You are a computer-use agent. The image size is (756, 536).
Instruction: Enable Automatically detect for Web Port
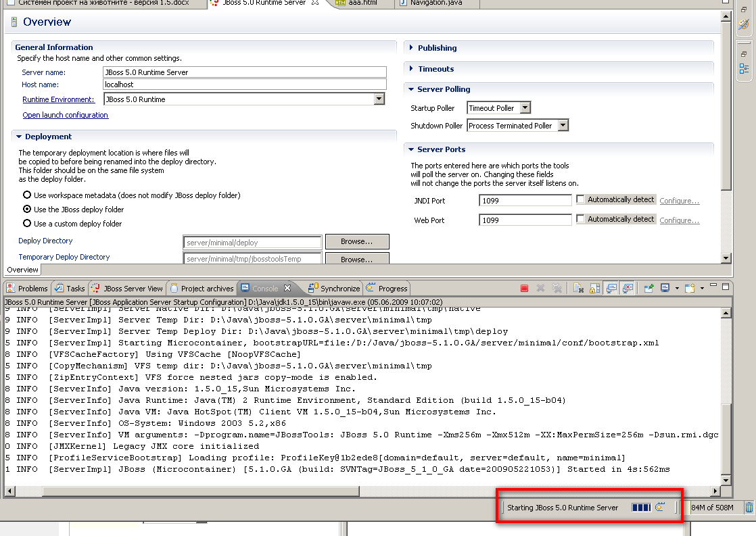(580, 219)
